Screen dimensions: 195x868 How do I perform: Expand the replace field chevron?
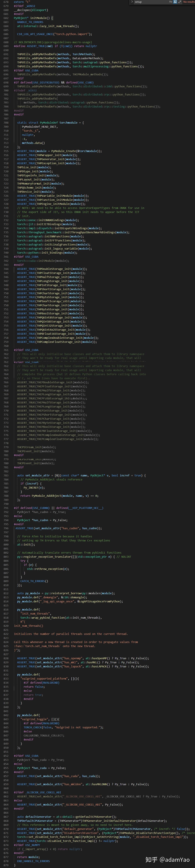tap(132, 2)
